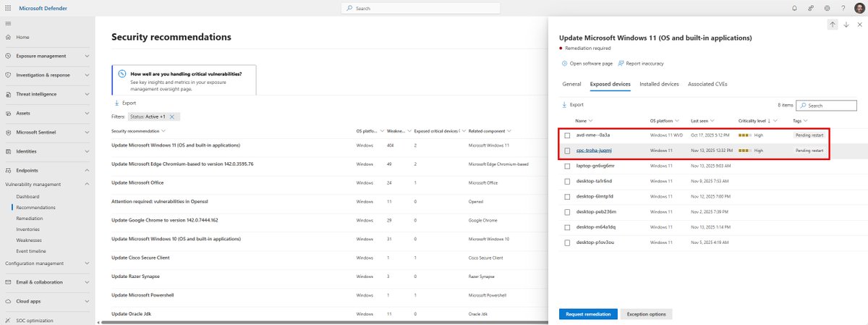Select checkbox for desktop-m64a1dq device
868x325 pixels.
568,227
